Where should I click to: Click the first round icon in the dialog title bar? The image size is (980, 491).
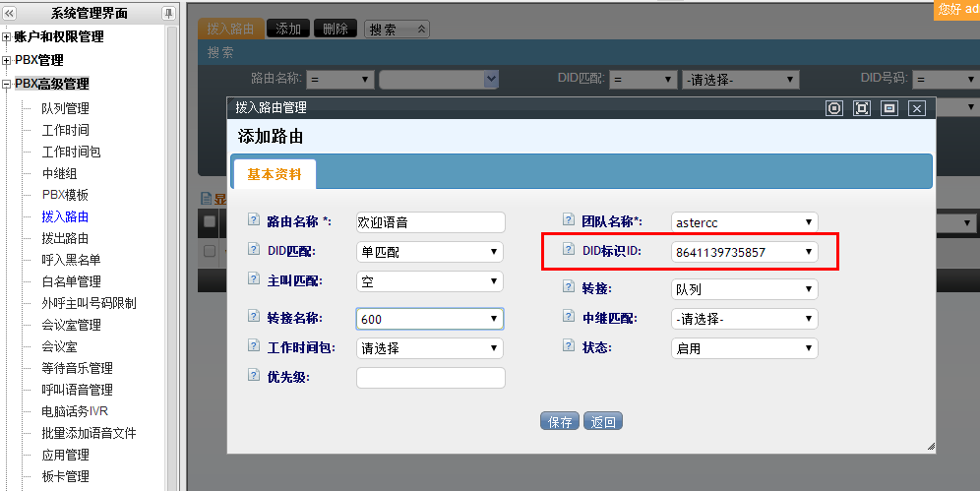[x=834, y=108]
